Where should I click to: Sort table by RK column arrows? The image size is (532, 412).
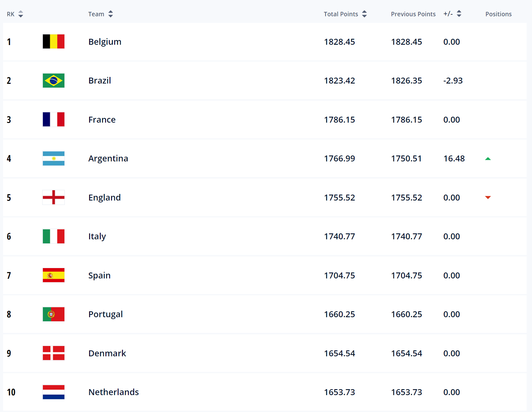click(21, 14)
